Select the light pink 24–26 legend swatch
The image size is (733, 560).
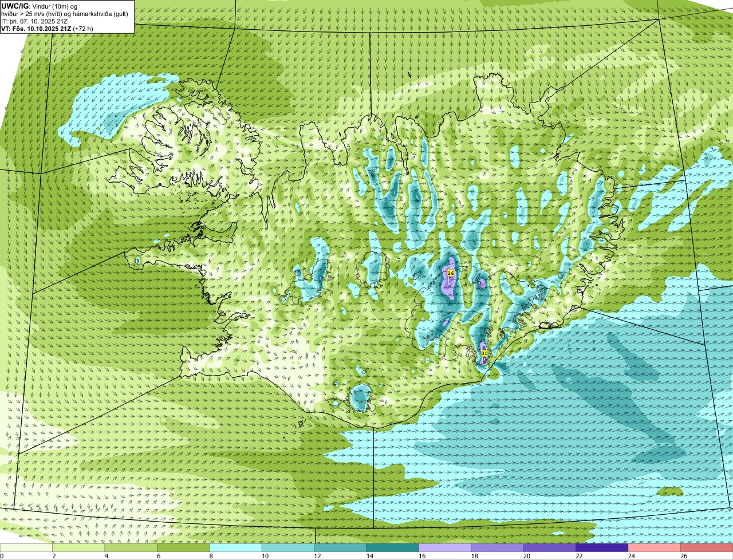(654, 547)
